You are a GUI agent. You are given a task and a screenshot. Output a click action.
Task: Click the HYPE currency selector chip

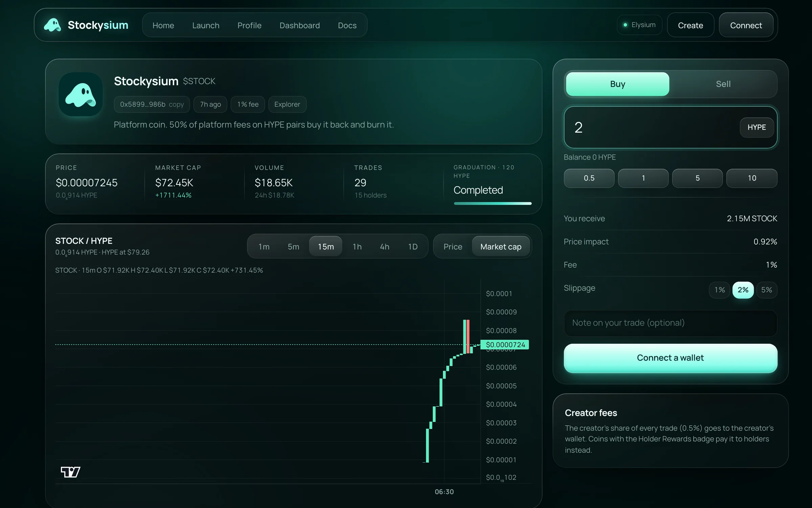pyautogui.click(x=757, y=127)
